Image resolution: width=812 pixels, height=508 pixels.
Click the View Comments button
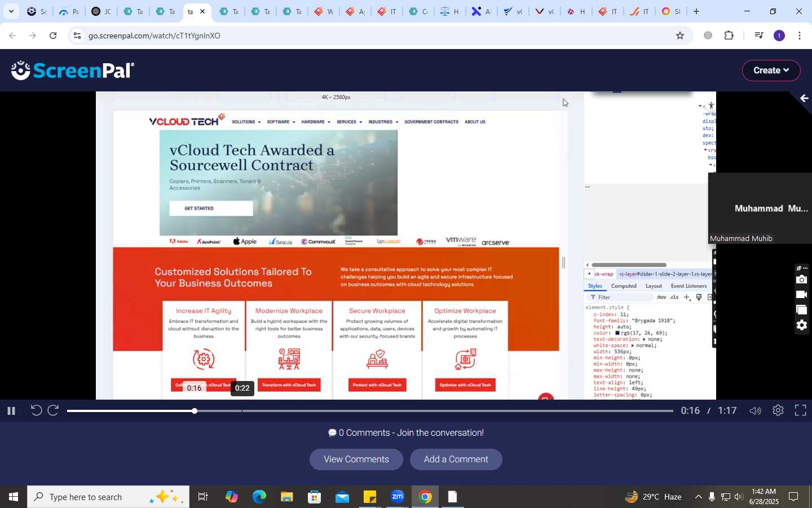pyautogui.click(x=356, y=459)
